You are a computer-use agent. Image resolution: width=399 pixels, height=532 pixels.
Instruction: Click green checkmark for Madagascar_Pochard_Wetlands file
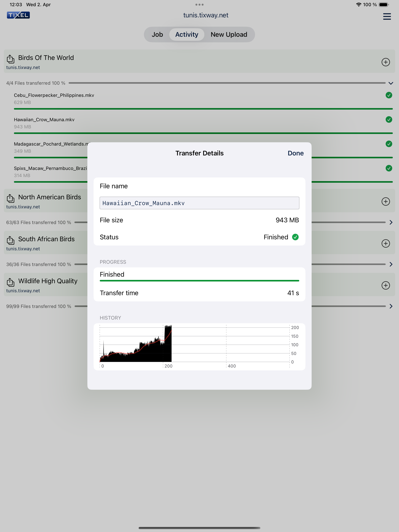point(389,144)
